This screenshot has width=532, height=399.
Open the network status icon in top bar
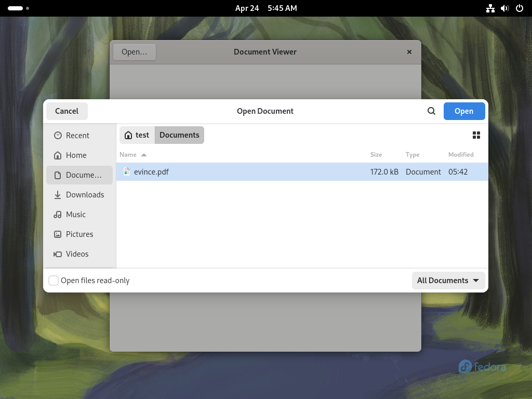[490, 8]
